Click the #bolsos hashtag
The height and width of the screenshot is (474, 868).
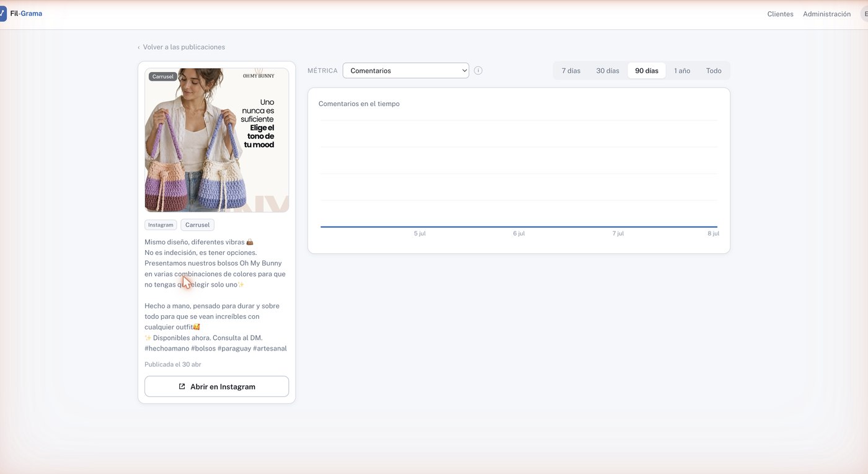[203, 349]
